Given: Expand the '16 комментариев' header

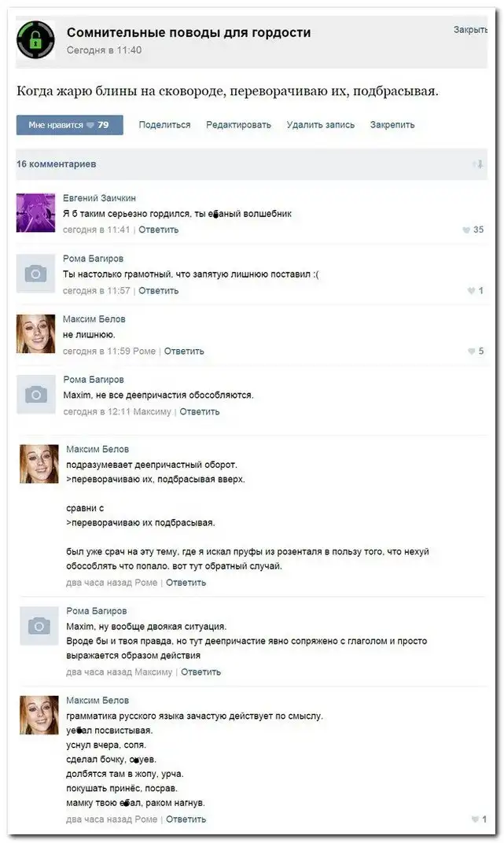Looking at the screenshot, I should pyautogui.click(x=57, y=164).
